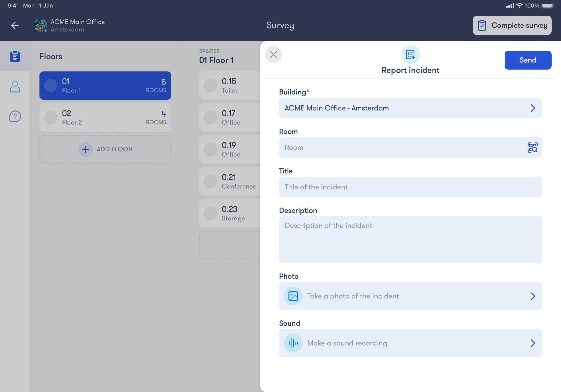Toggle the status circle for Floor 1

(51, 86)
